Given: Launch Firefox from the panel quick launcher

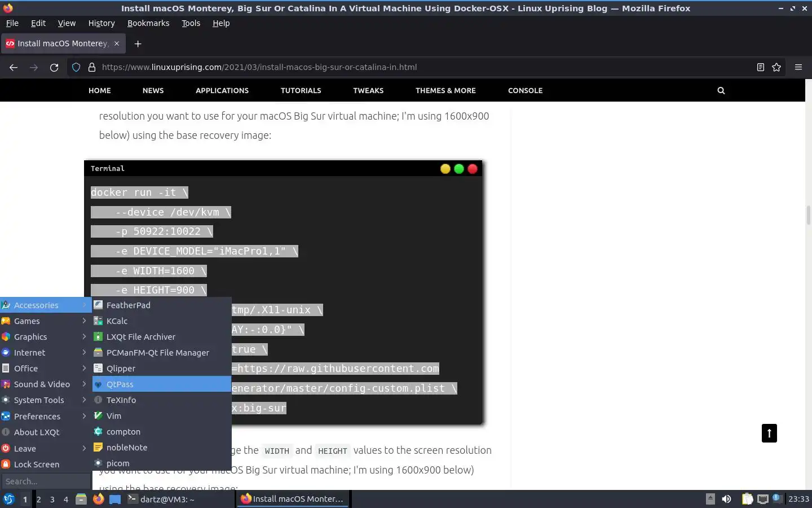Looking at the screenshot, I should click(x=98, y=499).
